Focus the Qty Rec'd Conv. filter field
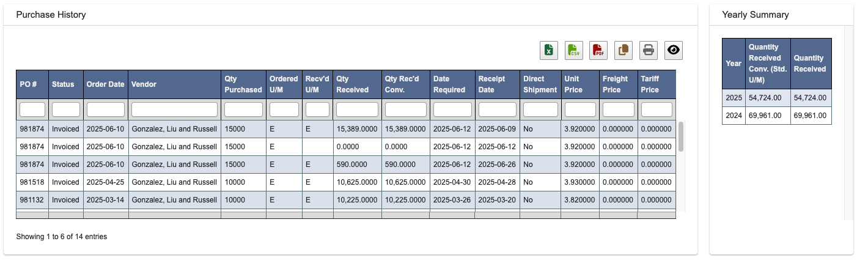868x263 pixels. (406, 109)
